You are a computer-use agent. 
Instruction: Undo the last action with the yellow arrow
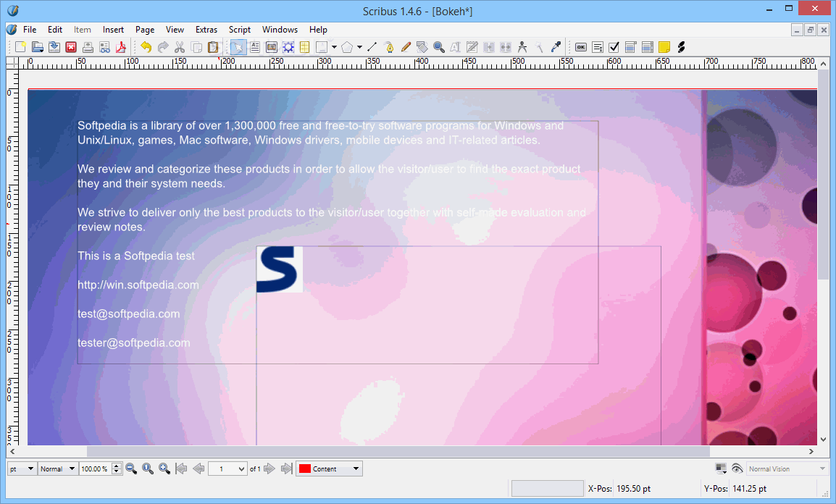coord(146,47)
